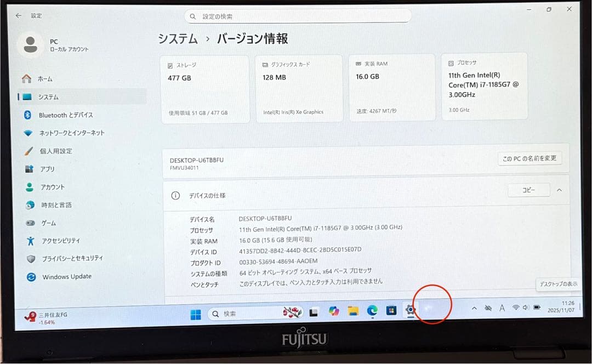Screen dimensions: 592x364
Task: Click inside the 設定の検索 search field
Action: click(298, 16)
